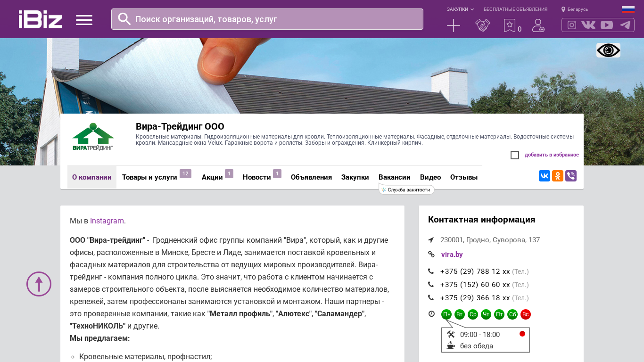The image size is (644, 362).
Task: Share company page on VK
Action: 545,176
